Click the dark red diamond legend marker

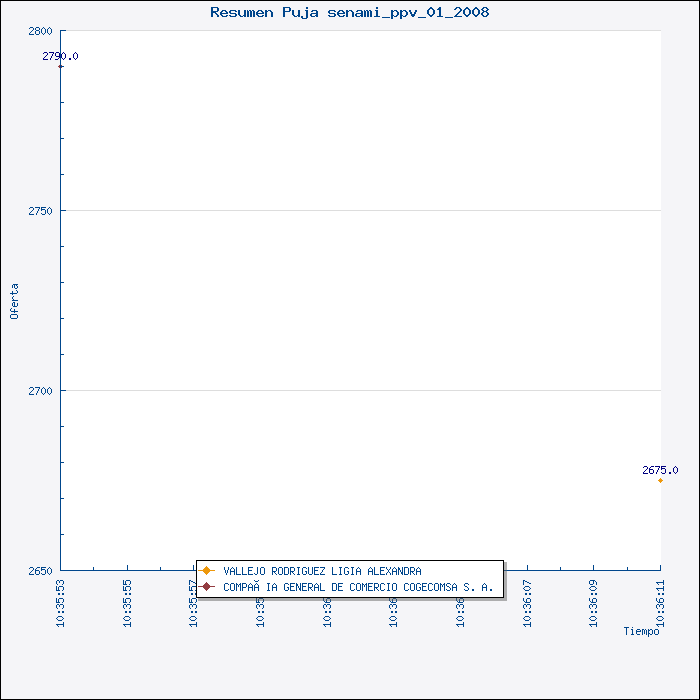[207, 587]
